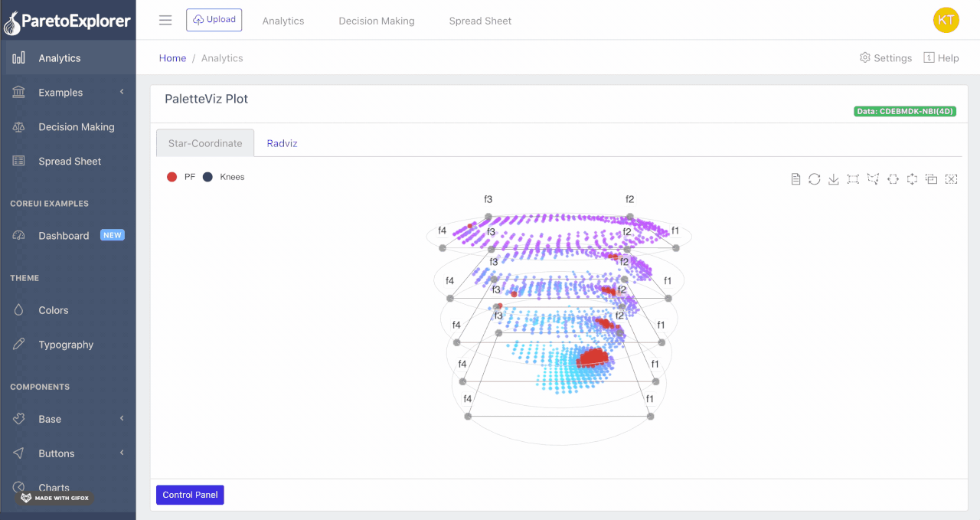This screenshot has height=520, width=980.
Task: Expand the Examples sidebar menu
Action: [x=67, y=93]
